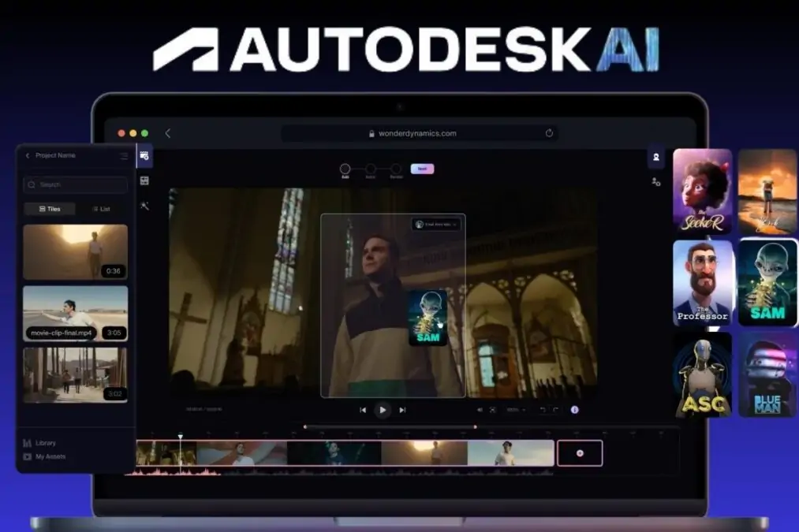Click the padlock icon in the address bar

coord(371,133)
